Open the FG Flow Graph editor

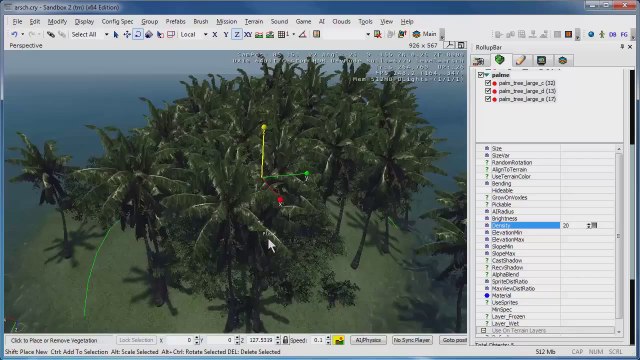pyautogui.click(x=624, y=35)
